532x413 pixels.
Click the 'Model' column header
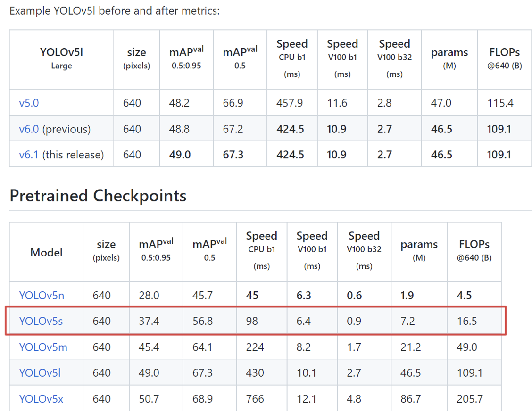click(x=46, y=253)
